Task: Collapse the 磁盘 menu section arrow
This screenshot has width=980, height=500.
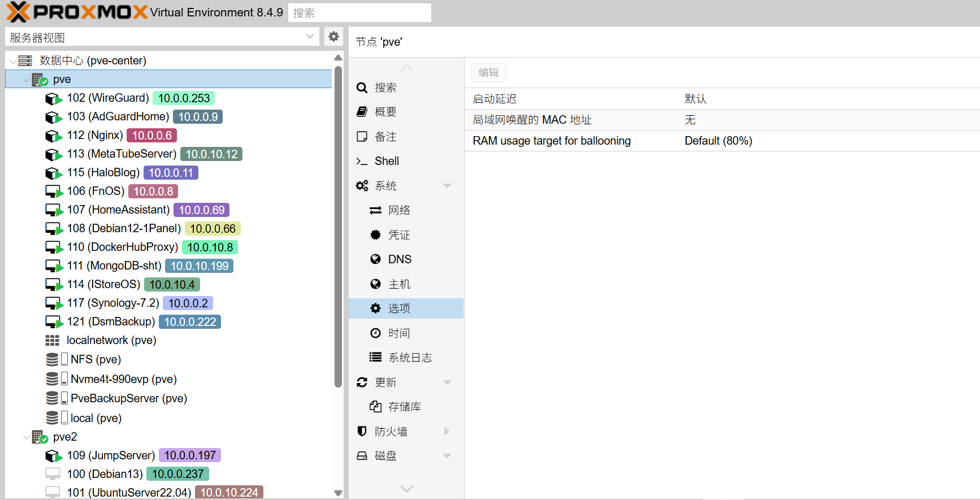Action: coord(447,456)
